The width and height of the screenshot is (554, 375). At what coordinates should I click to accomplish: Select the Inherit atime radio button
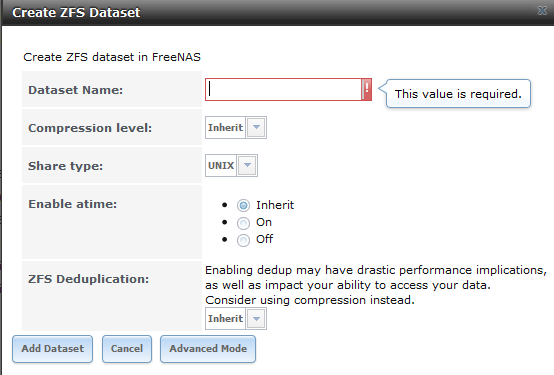click(x=243, y=205)
